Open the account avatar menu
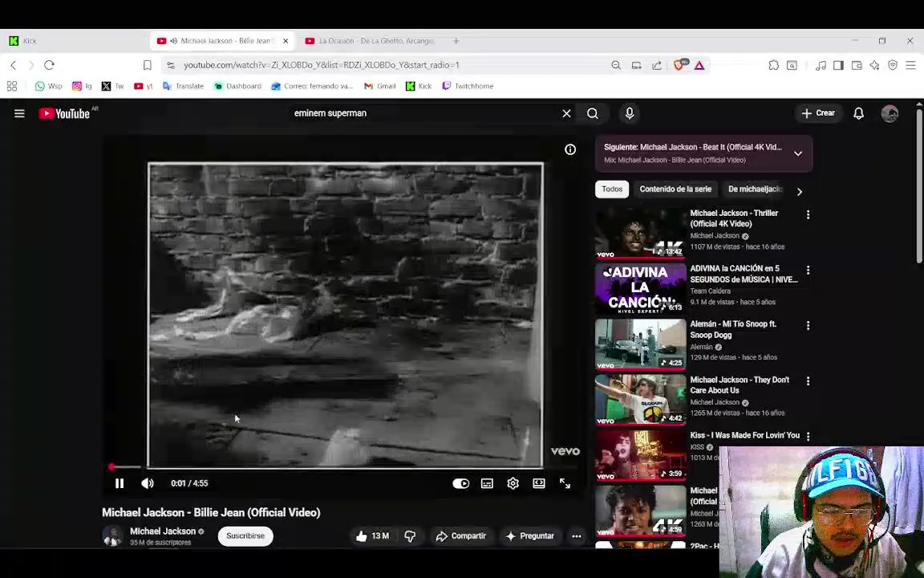The height and width of the screenshot is (578, 924). [890, 113]
